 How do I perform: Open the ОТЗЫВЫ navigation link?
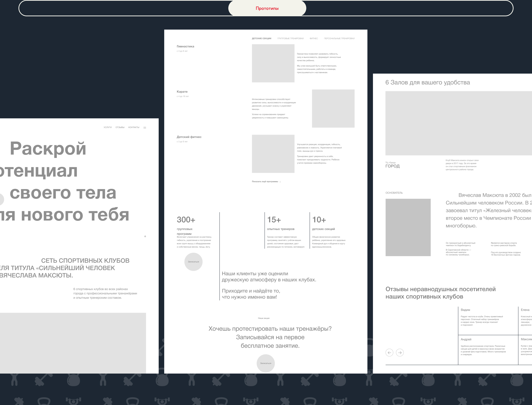pos(120,127)
